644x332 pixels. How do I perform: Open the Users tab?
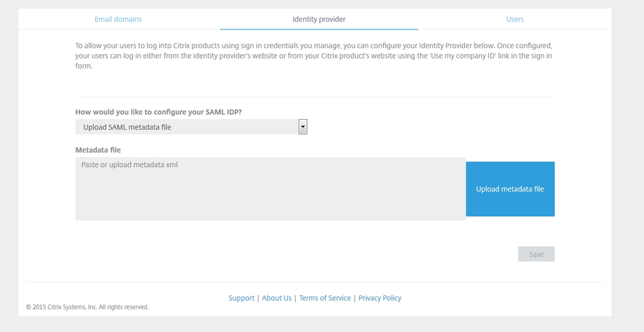coord(515,19)
